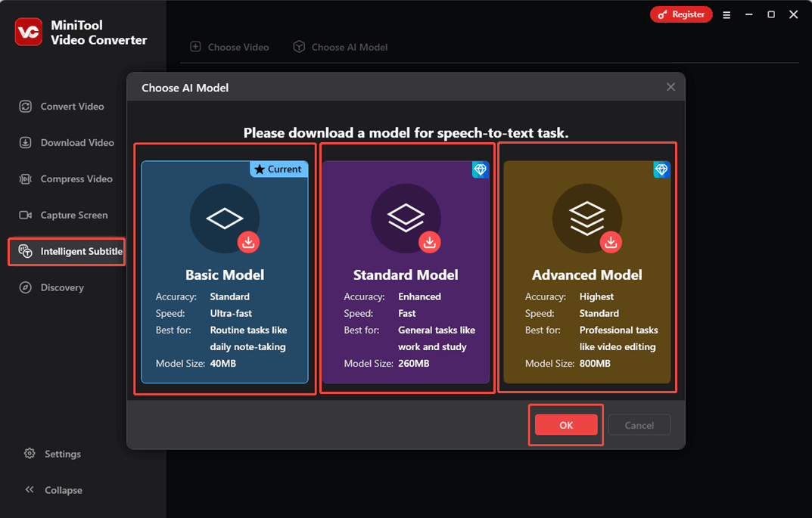The width and height of the screenshot is (812, 518).
Task: Minimize the MiniTool window
Action: pyautogui.click(x=749, y=14)
